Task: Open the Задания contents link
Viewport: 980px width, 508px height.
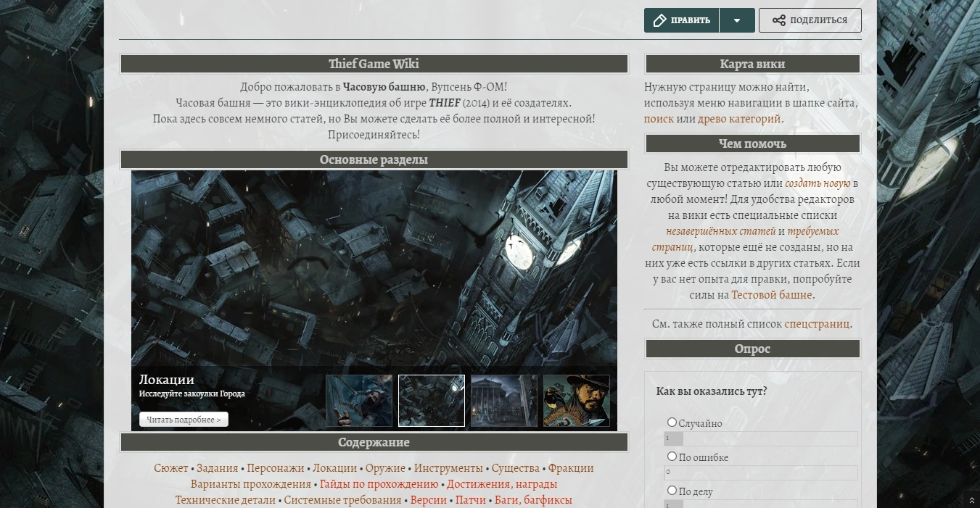Action: (x=218, y=468)
